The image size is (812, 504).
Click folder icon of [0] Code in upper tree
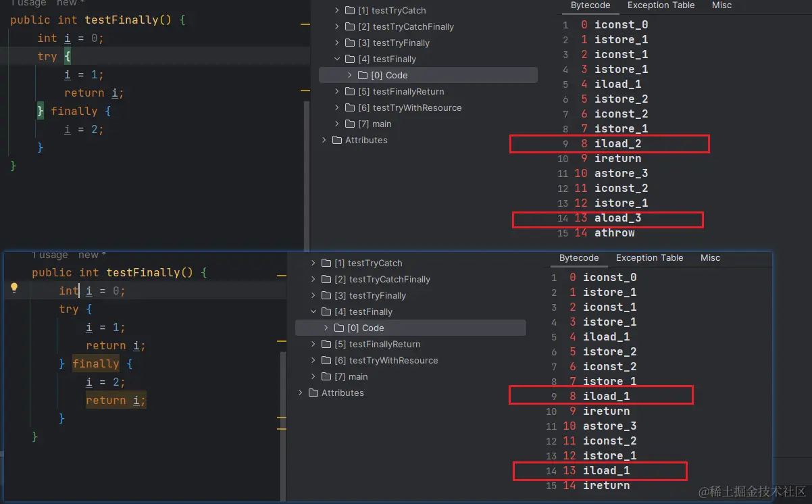click(x=363, y=76)
